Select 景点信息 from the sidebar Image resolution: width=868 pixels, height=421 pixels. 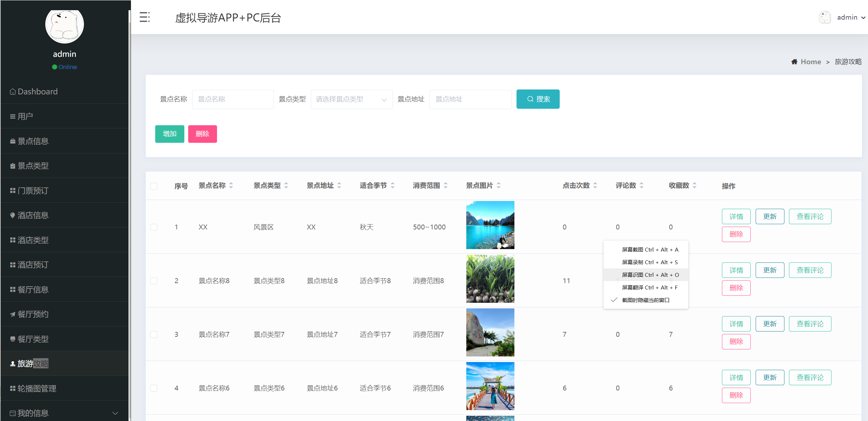tap(33, 141)
